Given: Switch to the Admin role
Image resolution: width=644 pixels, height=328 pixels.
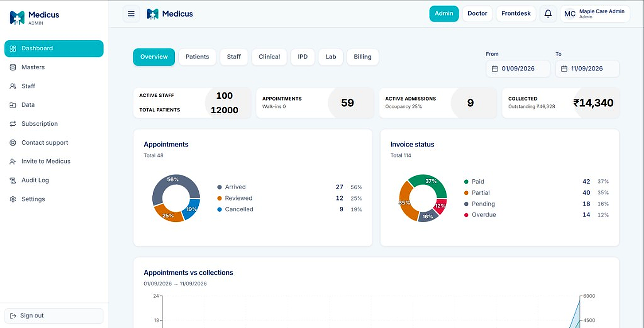Looking at the screenshot, I should (x=444, y=13).
